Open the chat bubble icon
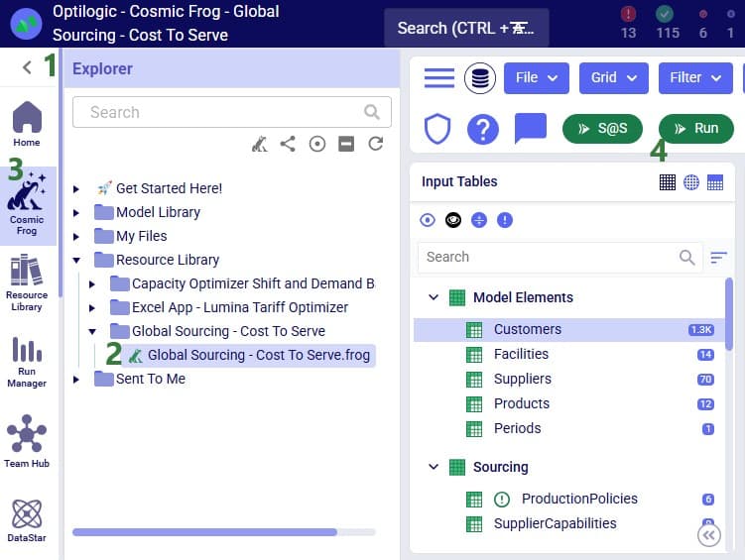The height and width of the screenshot is (560, 745). [x=531, y=128]
